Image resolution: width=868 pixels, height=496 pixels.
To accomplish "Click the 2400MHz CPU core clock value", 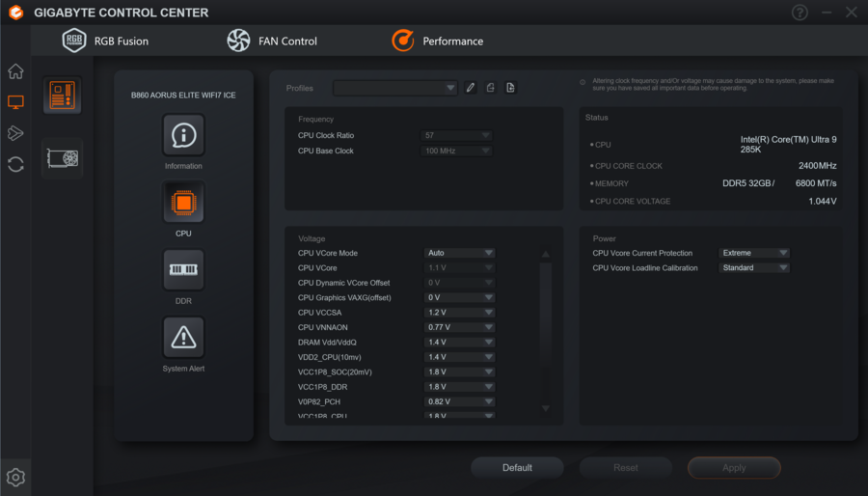I will [x=817, y=166].
